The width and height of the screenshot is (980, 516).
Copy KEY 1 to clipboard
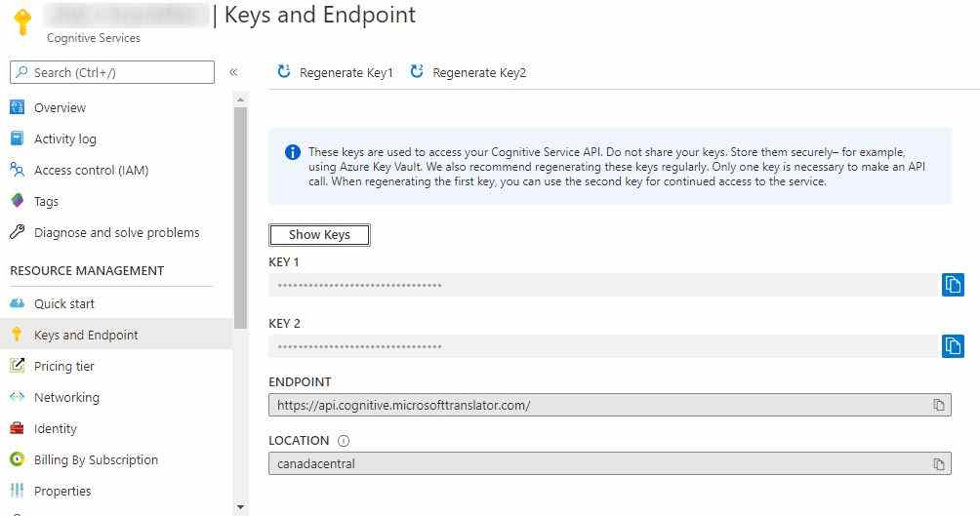pos(953,285)
